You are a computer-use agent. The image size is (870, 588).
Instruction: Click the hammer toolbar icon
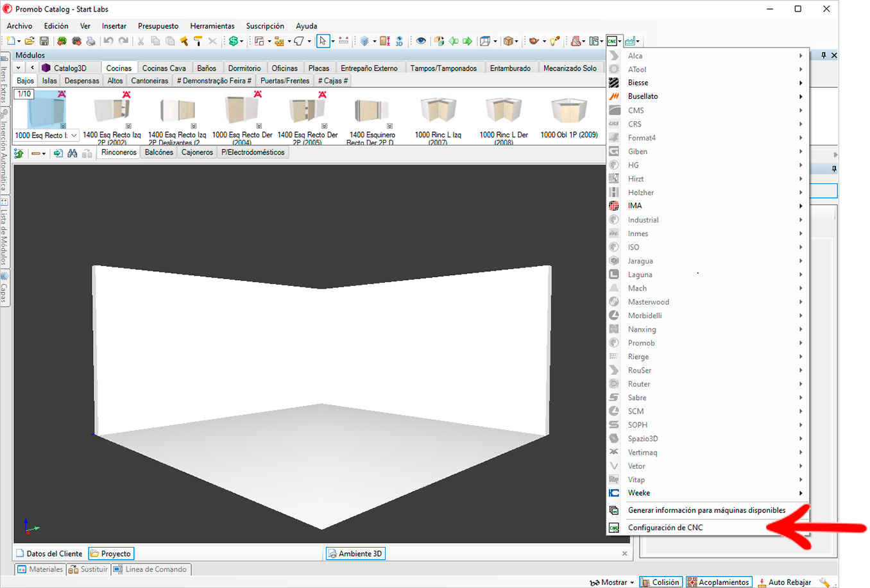click(184, 41)
